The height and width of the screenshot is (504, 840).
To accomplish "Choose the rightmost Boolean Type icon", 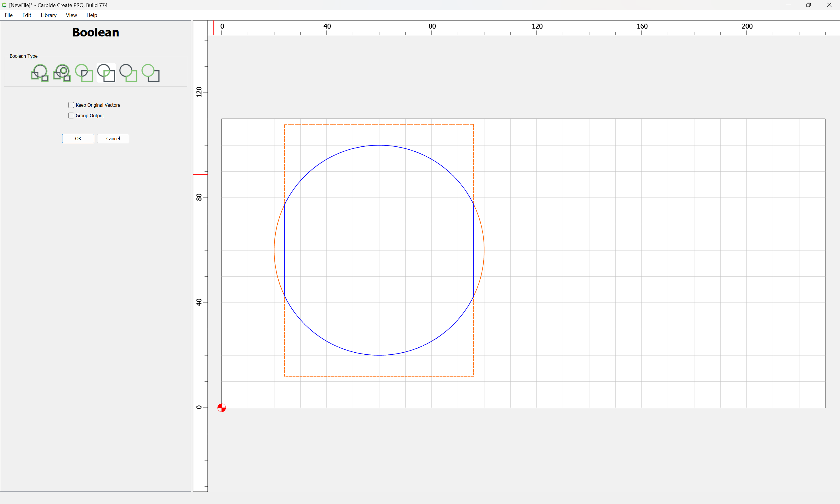I will (150, 73).
